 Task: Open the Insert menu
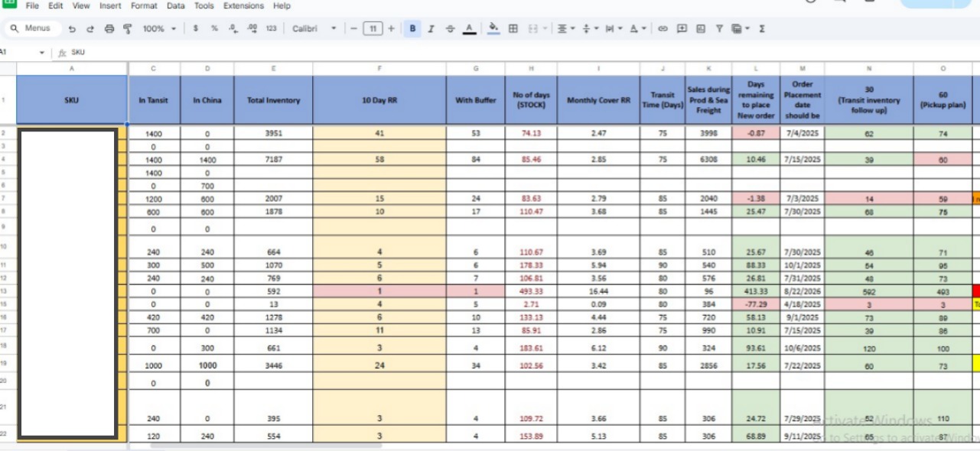(x=110, y=5)
